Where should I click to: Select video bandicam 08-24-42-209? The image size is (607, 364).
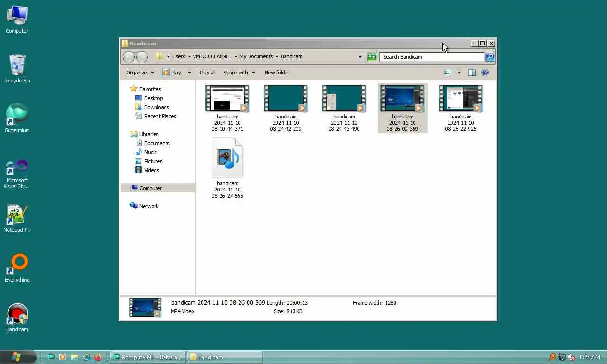coord(285,108)
